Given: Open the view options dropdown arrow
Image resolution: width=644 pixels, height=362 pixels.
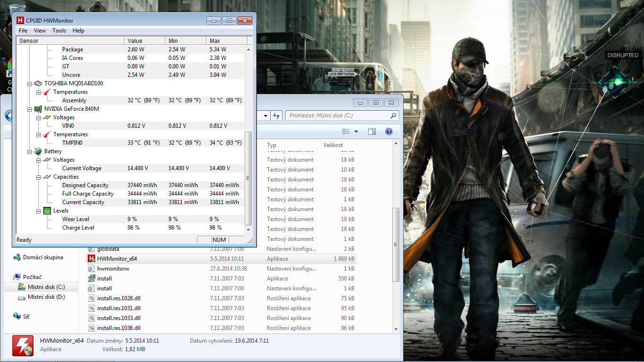Looking at the screenshot, I should pyautogui.click(x=356, y=132).
